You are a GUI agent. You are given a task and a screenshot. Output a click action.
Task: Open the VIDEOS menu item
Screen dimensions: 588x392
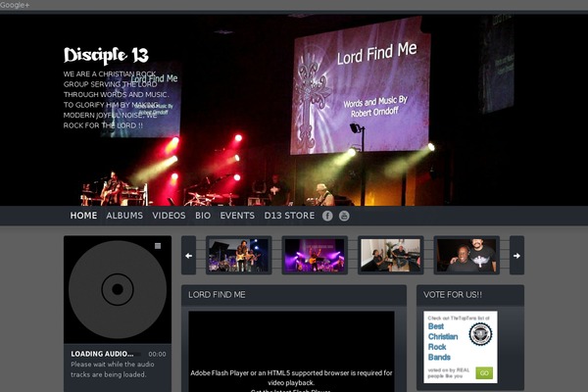point(169,216)
